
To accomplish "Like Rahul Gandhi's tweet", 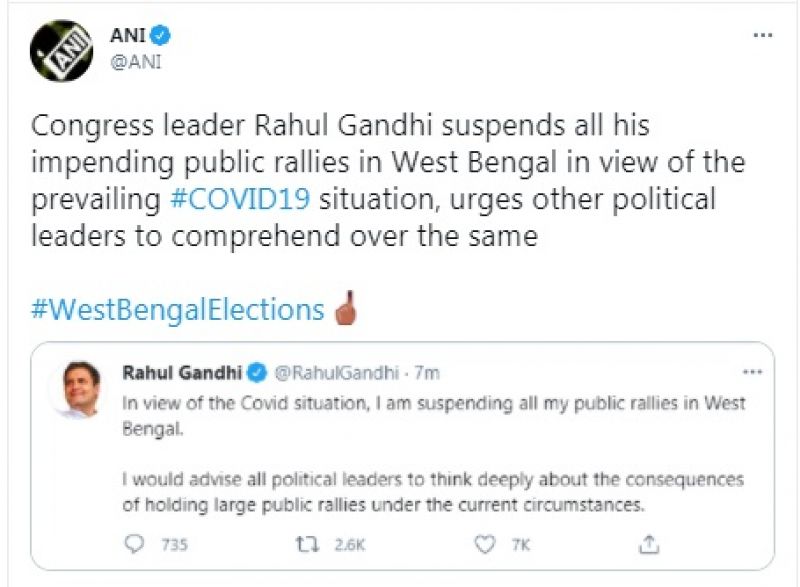I will pyautogui.click(x=486, y=545).
